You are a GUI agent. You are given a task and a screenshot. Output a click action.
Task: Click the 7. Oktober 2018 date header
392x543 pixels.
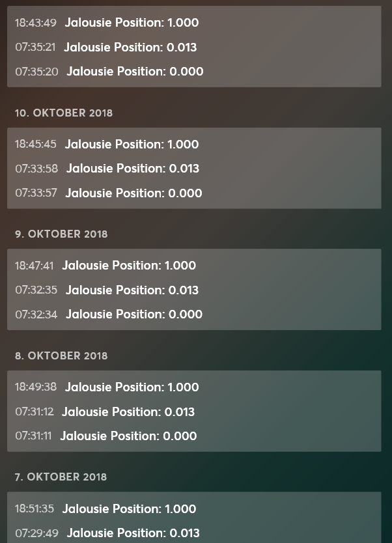(61, 477)
